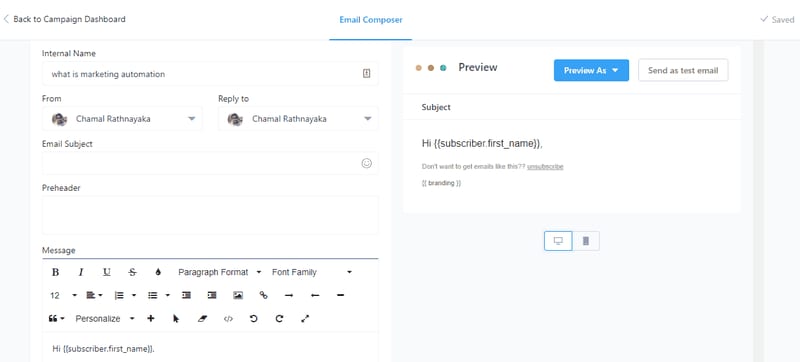Image resolution: width=800 pixels, height=362 pixels.
Task: Click the message body greeting text
Action: (x=104, y=349)
